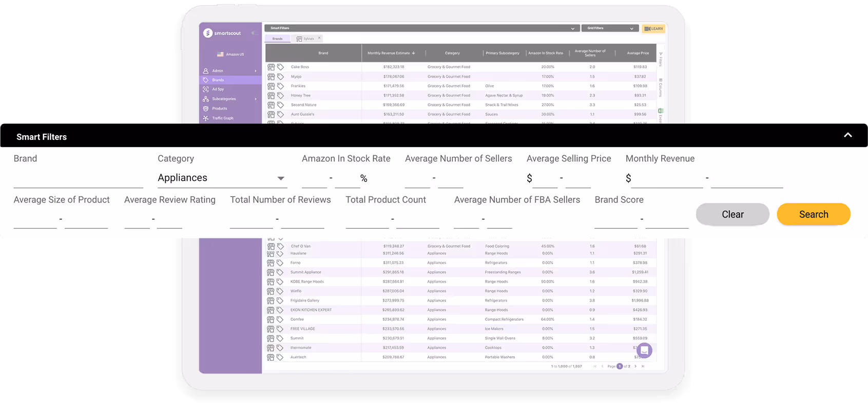Open the chat support bubble
The height and width of the screenshot is (406, 868).
[x=644, y=350]
